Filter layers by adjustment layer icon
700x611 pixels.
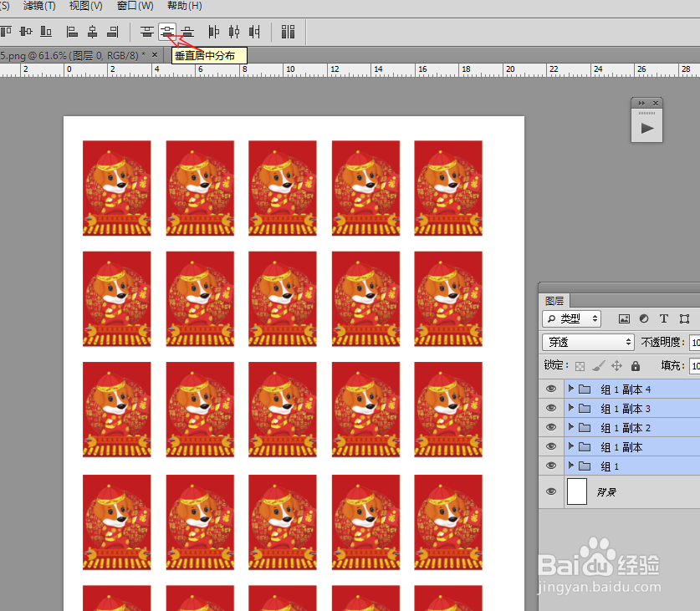[x=644, y=318]
